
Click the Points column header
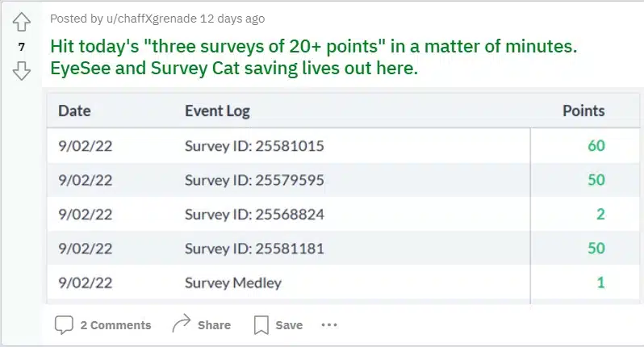point(583,111)
